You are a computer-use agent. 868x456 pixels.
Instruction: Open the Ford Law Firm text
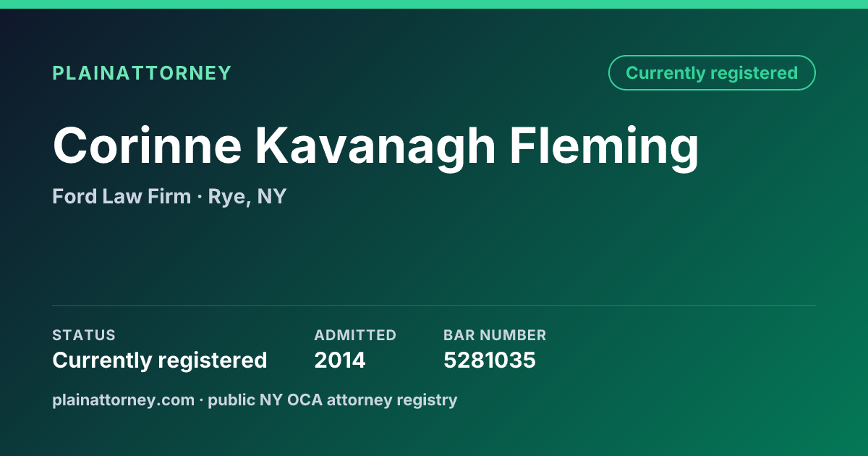coord(122,196)
